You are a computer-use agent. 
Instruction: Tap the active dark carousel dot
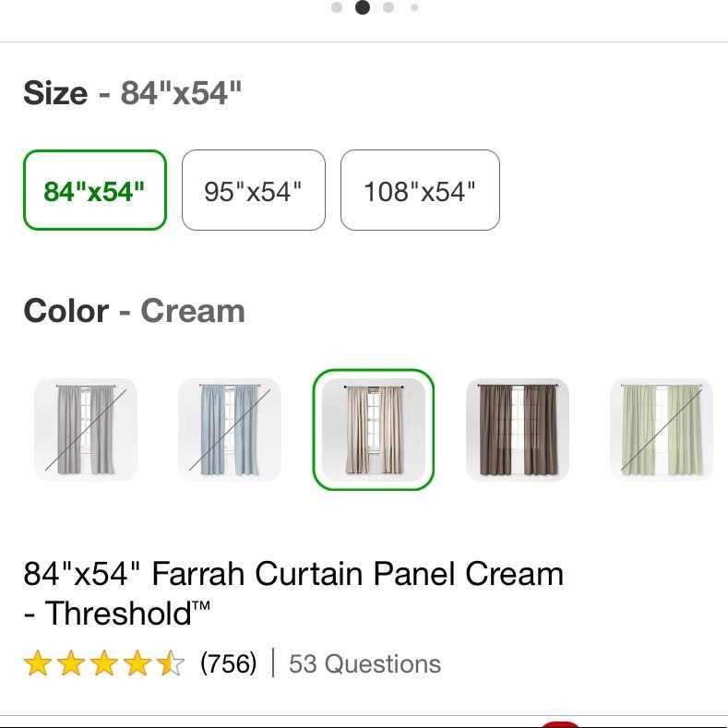tap(363, 7)
